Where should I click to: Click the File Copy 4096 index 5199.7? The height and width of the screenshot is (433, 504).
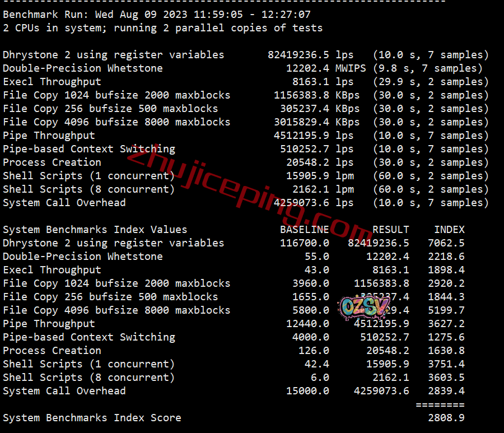point(446,310)
